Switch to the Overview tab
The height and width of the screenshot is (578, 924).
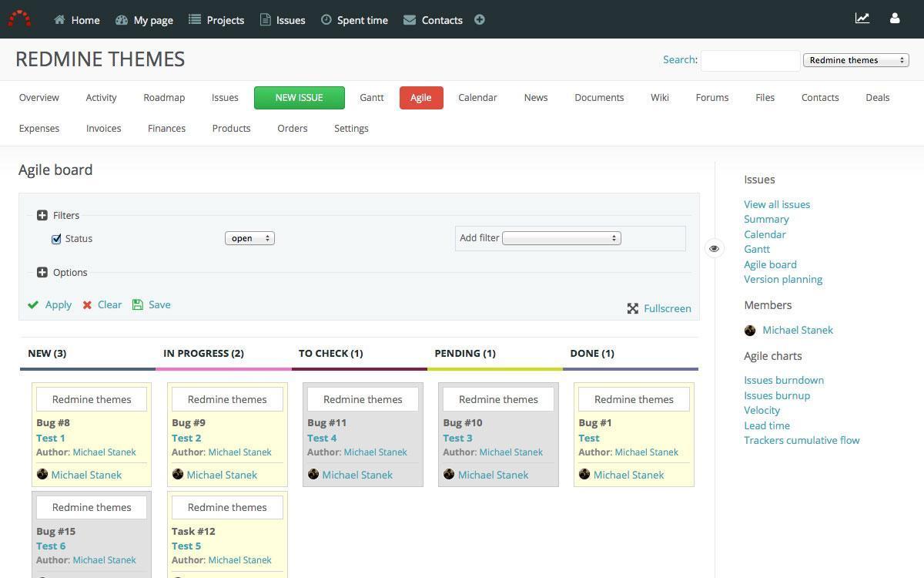point(39,98)
